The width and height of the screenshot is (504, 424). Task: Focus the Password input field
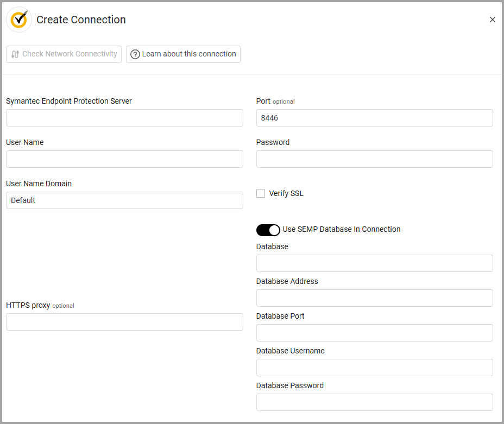pos(374,159)
